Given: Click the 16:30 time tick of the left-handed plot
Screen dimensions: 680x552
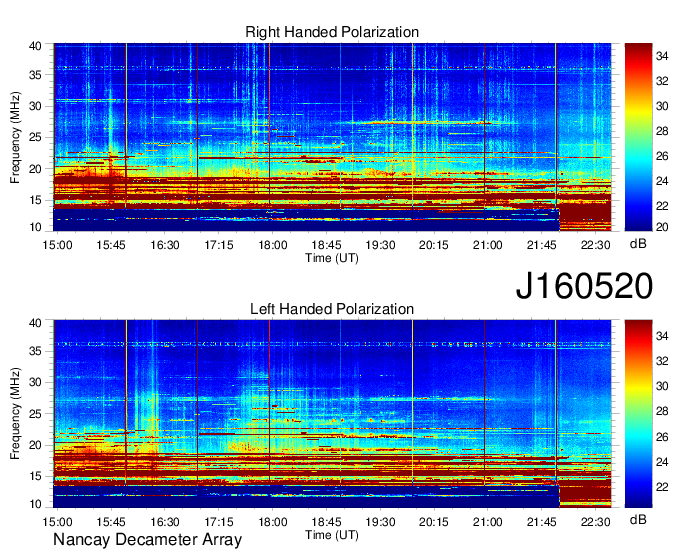Looking at the screenshot, I should point(165,522).
